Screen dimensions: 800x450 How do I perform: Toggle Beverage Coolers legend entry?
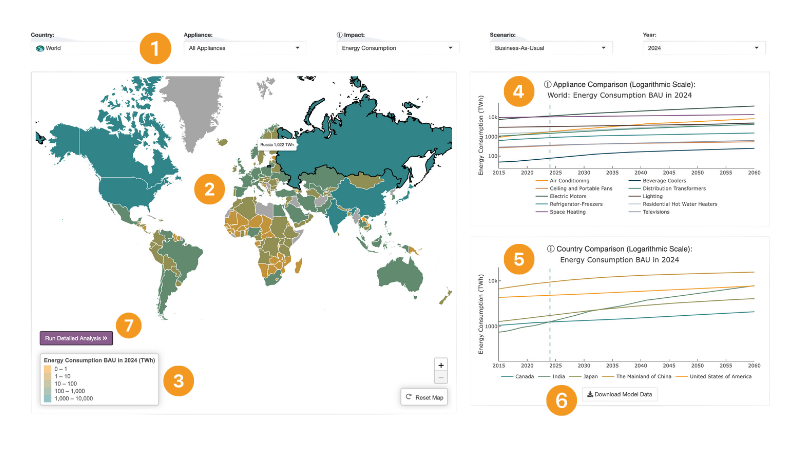(x=657, y=181)
